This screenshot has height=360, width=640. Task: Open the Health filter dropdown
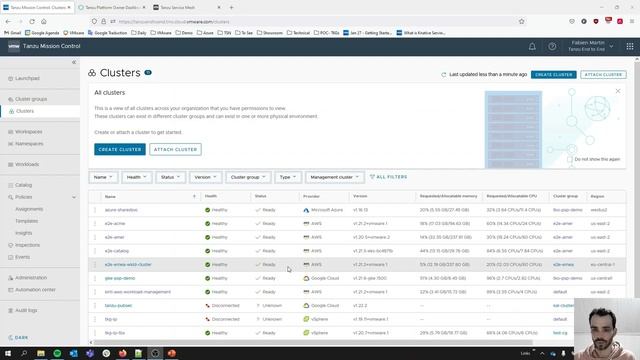click(x=136, y=177)
